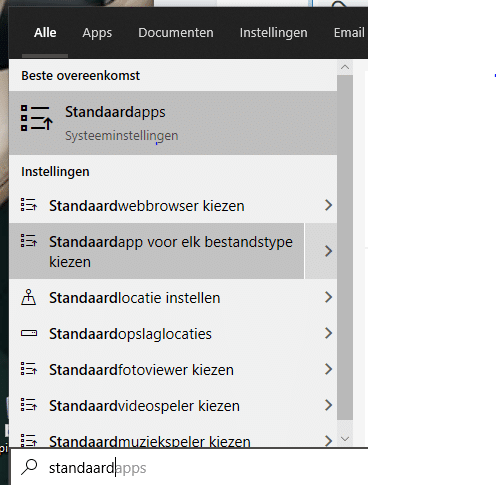
Task: Switch to the Documenten tab
Action: pos(176,33)
